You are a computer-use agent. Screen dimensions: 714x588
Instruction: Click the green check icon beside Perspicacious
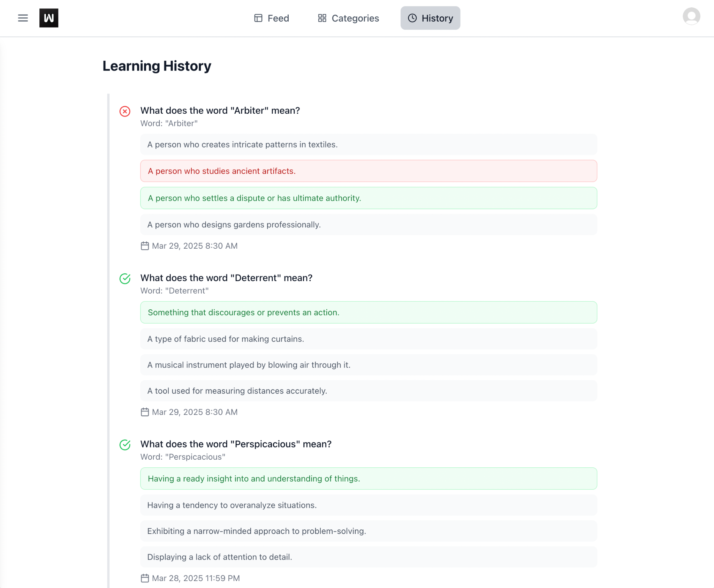point(125,445)
